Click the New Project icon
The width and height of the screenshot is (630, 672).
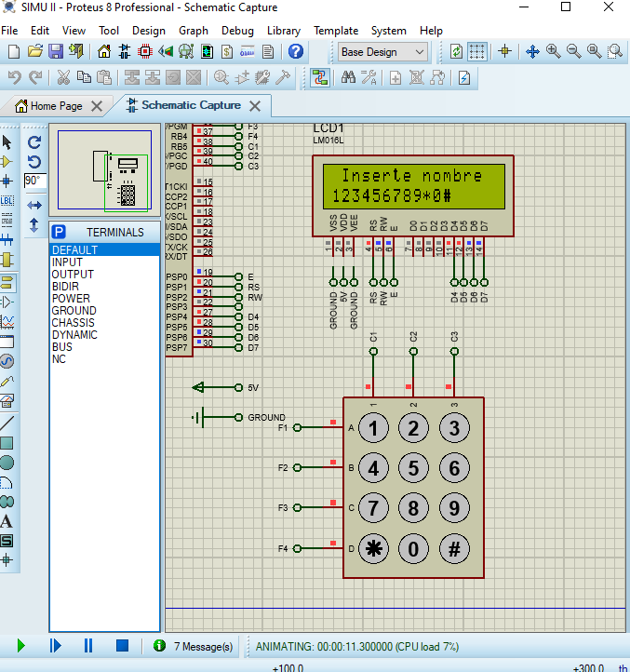14,52
